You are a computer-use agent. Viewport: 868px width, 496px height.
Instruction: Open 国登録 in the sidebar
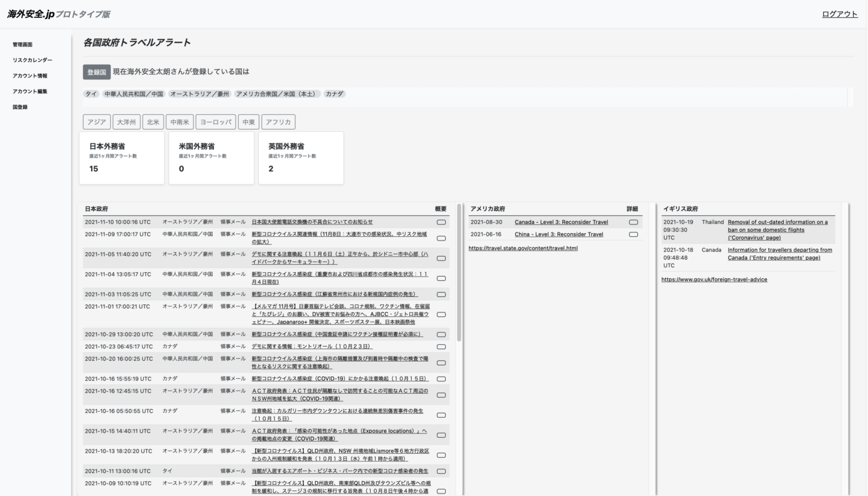point(20,107)
